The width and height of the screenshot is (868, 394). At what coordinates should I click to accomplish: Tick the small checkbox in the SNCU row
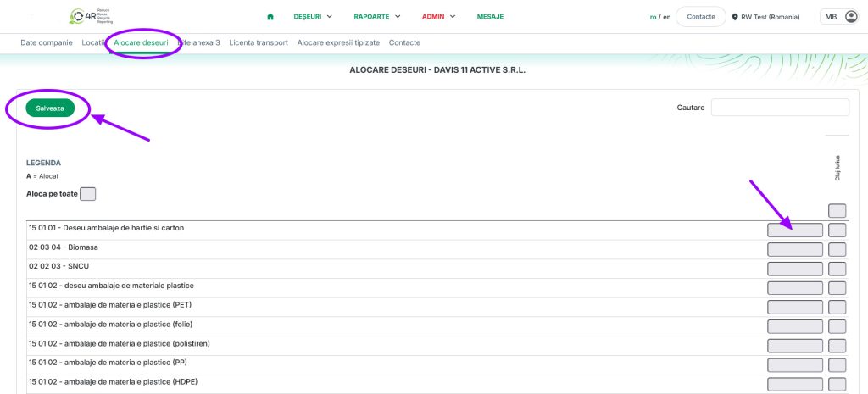point(837,269)
